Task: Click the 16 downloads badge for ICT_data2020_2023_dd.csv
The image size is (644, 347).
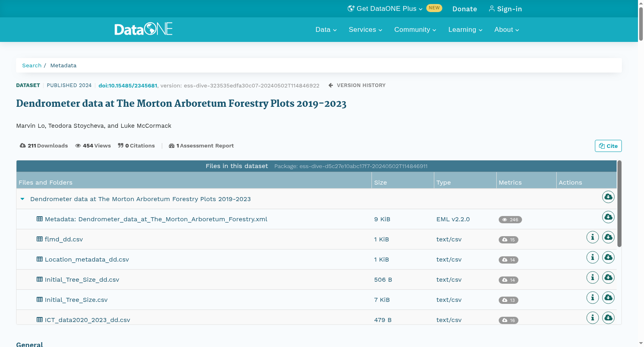Action: pos(508,320)
